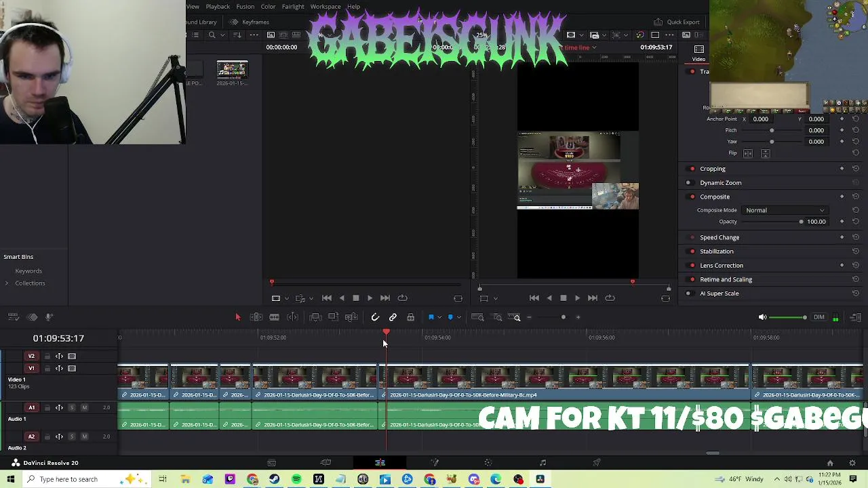868x488 pixels.
Task: Toggle timeline Snapping magnet
Action: pyautogui.click(x=375, y=317)
